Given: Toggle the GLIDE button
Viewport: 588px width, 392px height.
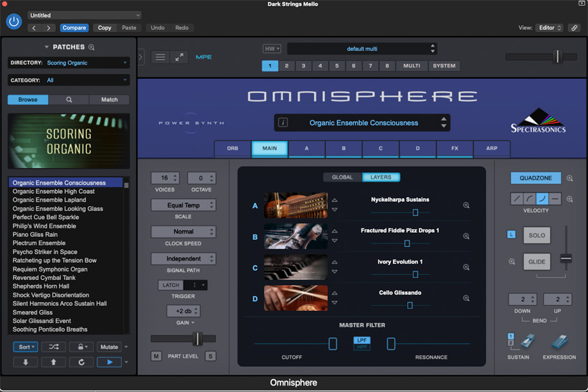Looking at the screenshot, I should (x=536, y=262).
